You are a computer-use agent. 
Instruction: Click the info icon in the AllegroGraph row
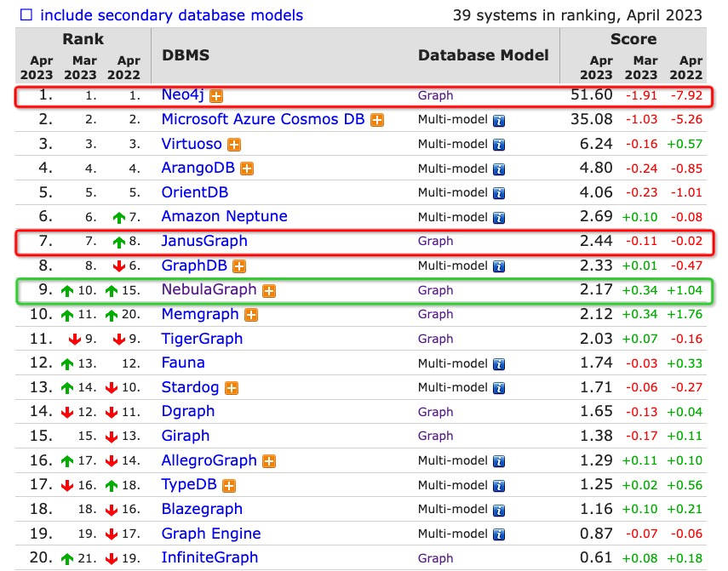(499, 461)
